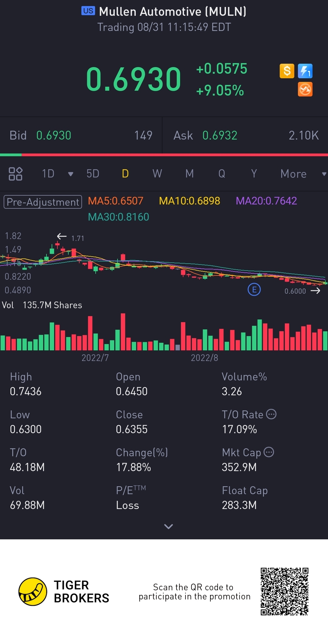Tap the Bid price 0.6930
328x644 pixels.
coord(54,135)
